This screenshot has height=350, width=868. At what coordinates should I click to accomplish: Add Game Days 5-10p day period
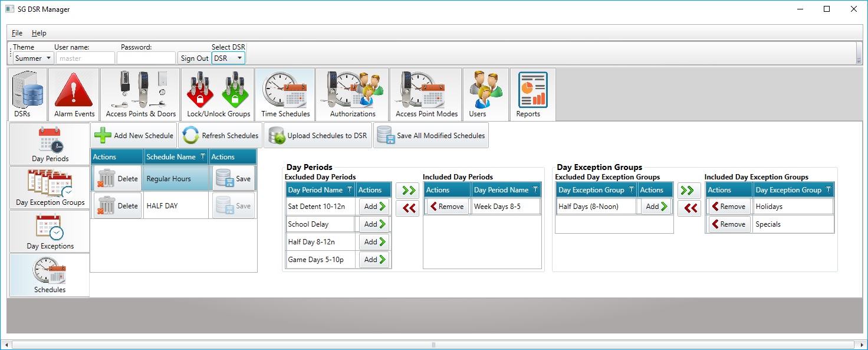(374, 260)
